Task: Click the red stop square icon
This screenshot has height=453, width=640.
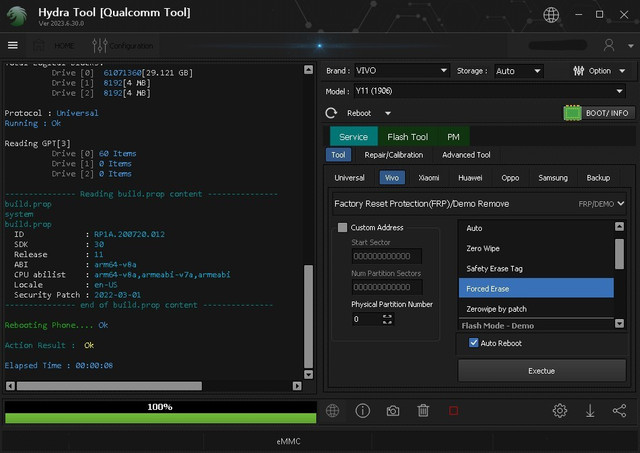Action: click(453, 411)
